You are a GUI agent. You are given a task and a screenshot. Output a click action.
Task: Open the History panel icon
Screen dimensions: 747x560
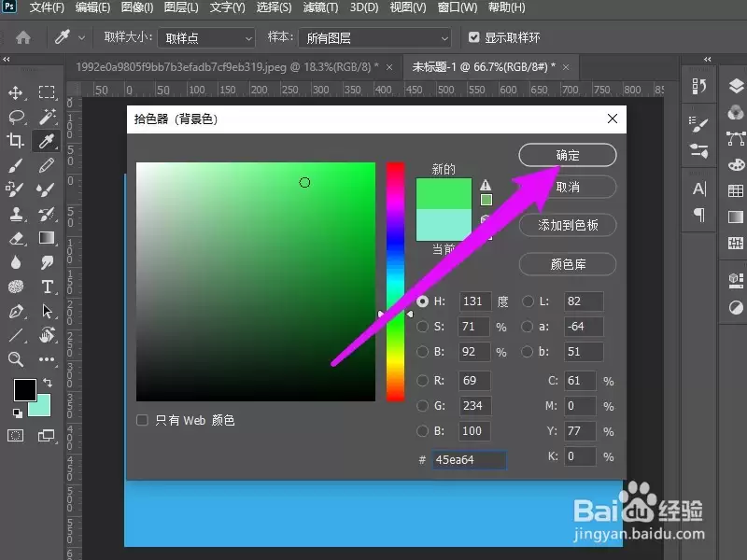click(x=698, y=87)
